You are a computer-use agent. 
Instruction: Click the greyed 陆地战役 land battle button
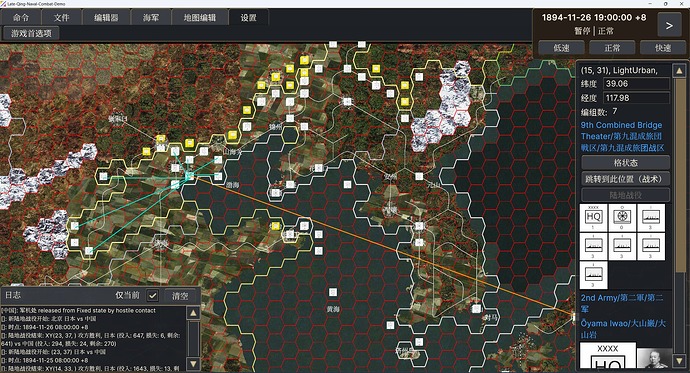pyautogui.click(x=625, y=195)
